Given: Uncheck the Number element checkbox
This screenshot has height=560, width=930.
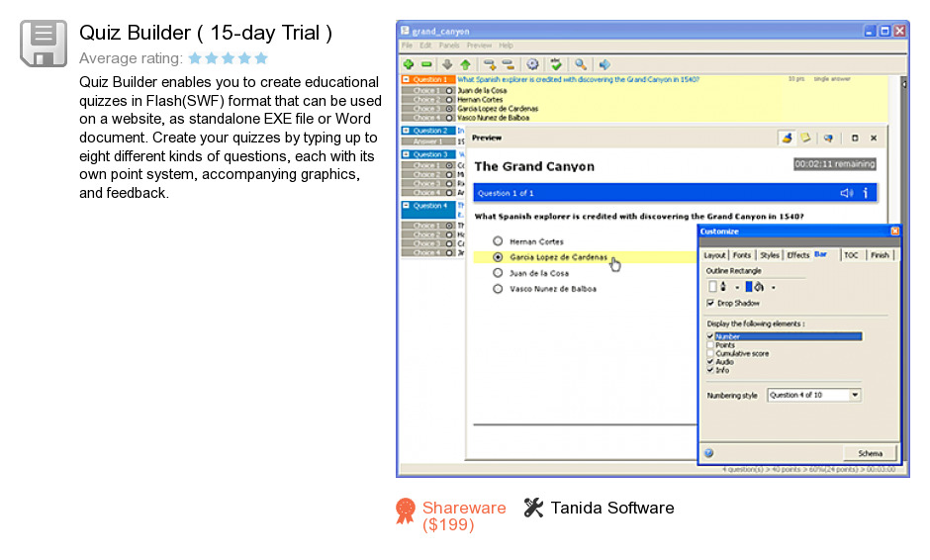Looking at the screenshot, I should coord(710,335).
